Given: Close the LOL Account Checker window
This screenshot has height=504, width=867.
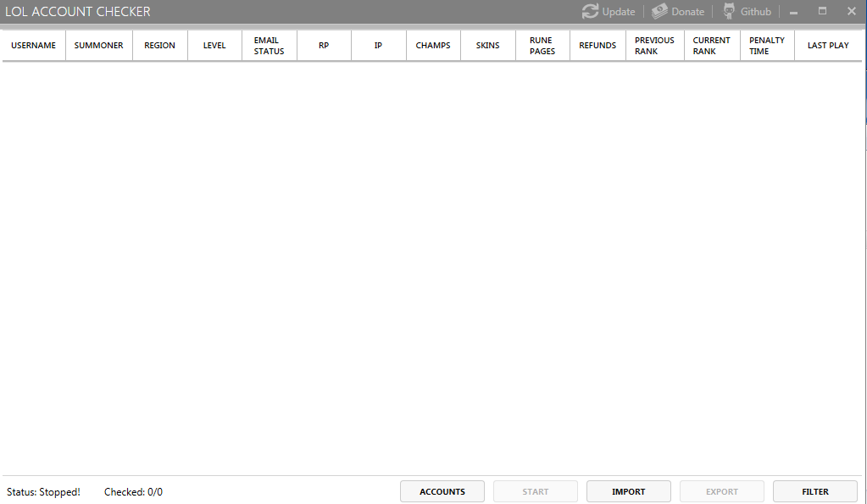Looking at the screenshot, I should coord(852,11).
